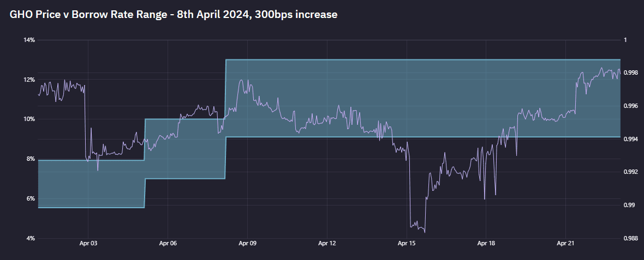Image resolution: width=644 pixels, height=260 pixels.
Task: Select the 0.988 right axis label
Action: click(x=631, y=238)
